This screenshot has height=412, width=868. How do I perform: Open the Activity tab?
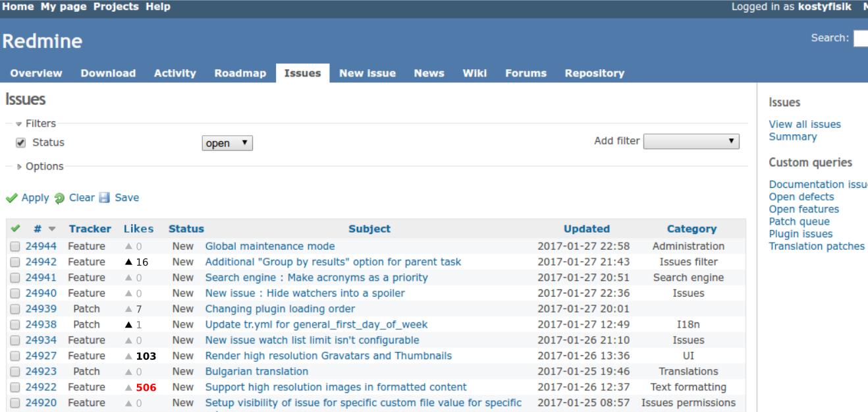(x=175, y=73)
